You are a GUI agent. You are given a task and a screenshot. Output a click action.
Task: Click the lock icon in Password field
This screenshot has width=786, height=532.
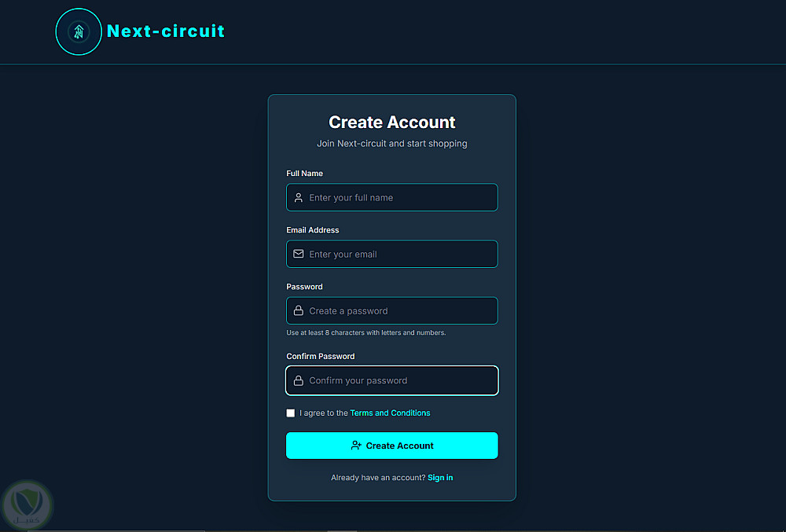coord(299,311)
